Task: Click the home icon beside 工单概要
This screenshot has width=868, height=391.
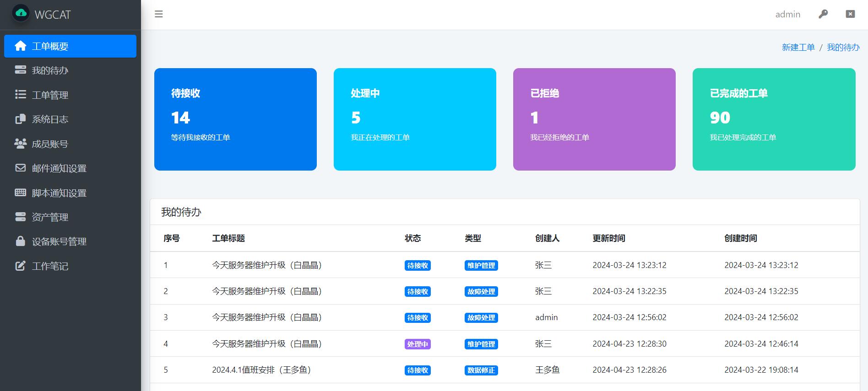Action: [x=21, y=46]
